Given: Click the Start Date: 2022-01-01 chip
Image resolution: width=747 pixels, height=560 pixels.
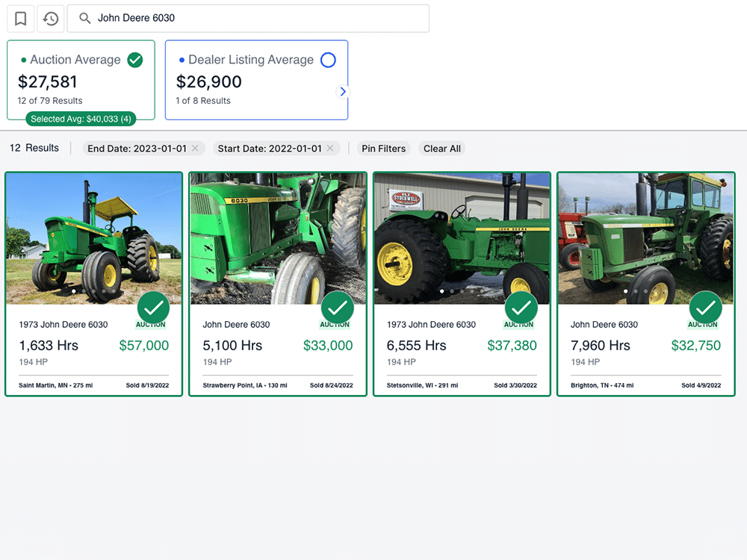Looking at the screenshot, I should point(276,148).
